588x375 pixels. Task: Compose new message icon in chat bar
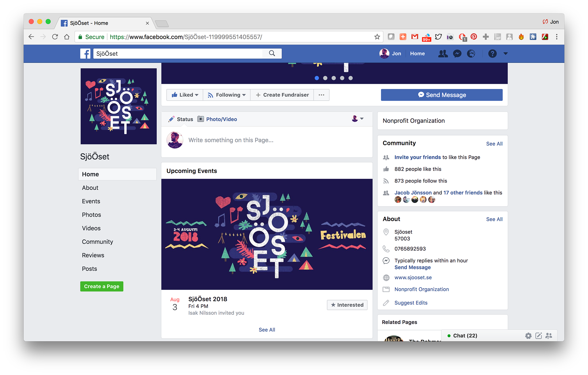click(x=539, y=336)
